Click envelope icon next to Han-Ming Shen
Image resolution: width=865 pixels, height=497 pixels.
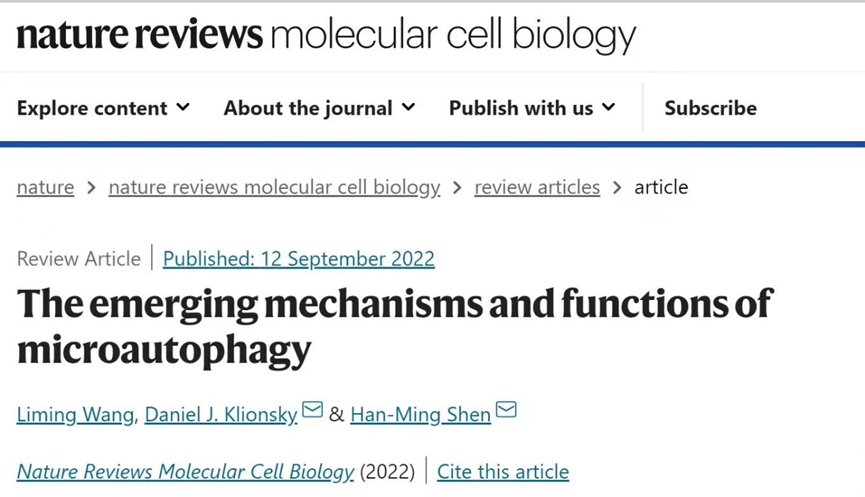click(x=506, y=410)
